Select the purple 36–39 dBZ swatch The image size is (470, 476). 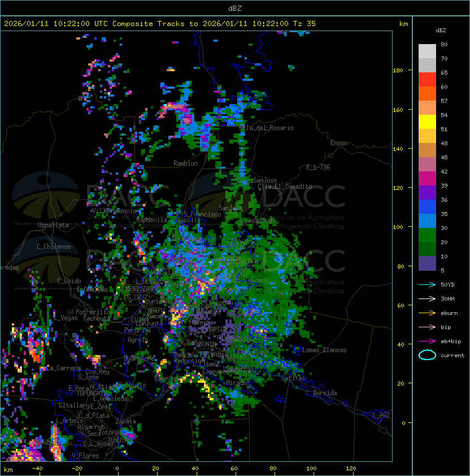427,192
